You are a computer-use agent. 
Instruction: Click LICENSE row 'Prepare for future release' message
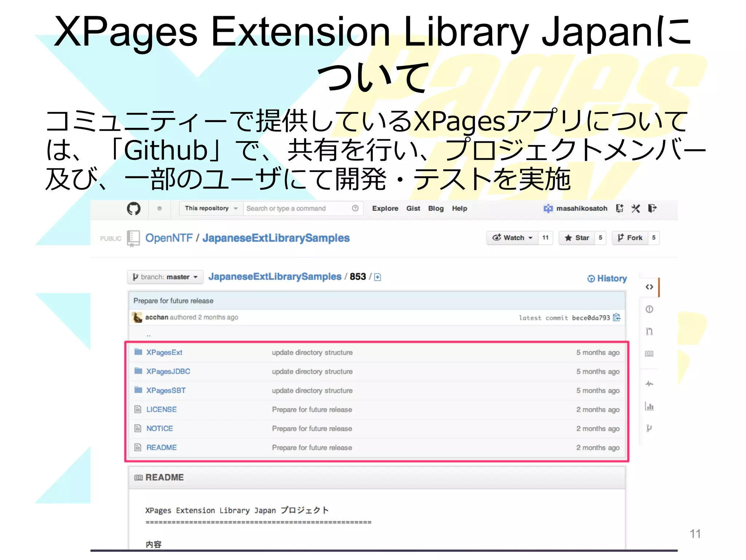point(312,410)
